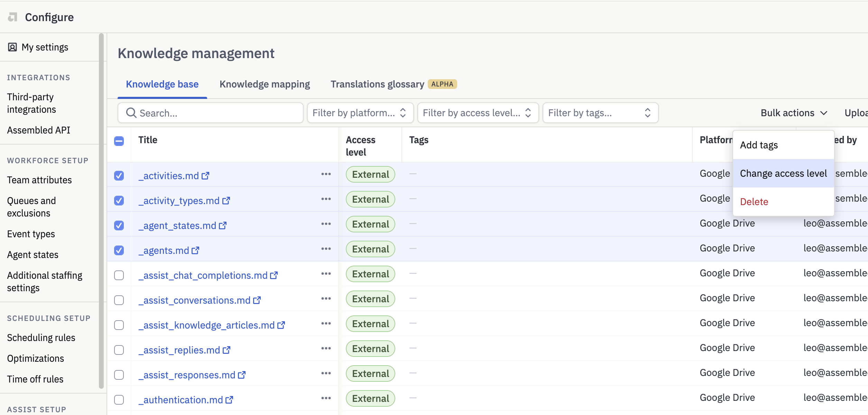Click the External badge for _authentication.md

click(x=371, y=398)
